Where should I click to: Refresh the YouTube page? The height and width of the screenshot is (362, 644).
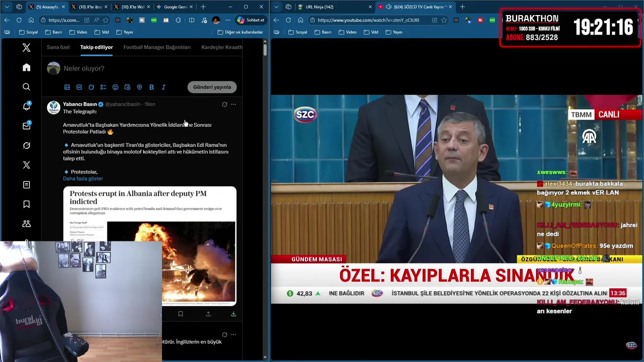pos(288,20)
